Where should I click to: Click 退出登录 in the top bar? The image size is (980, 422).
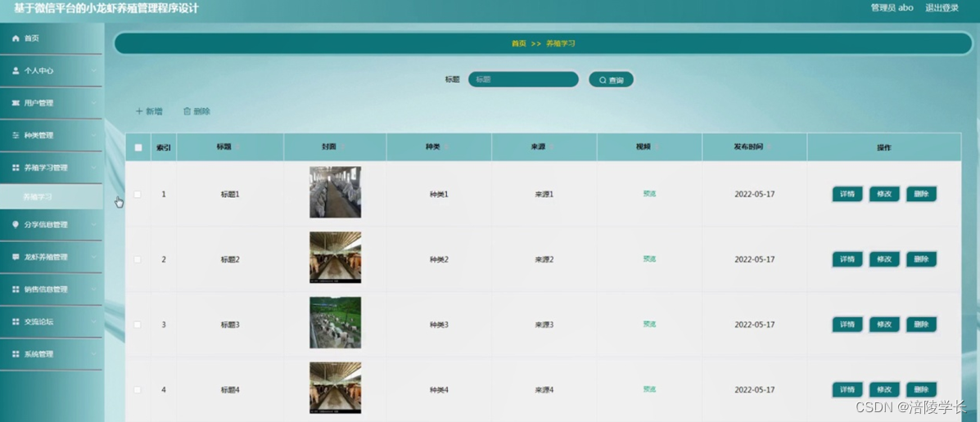pos(942,8)
